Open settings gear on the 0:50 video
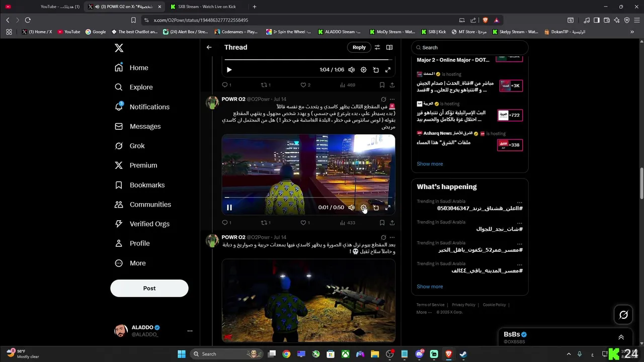 [363, 208]
